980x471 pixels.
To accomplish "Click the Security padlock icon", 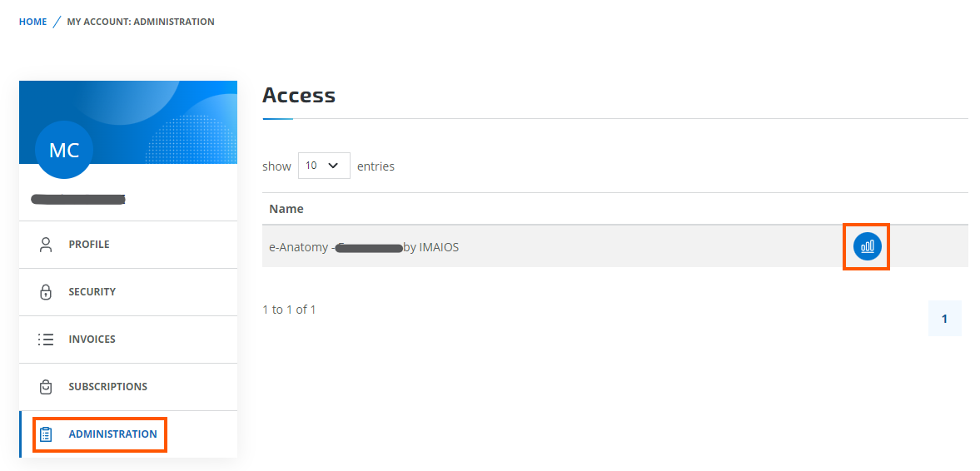I will (x=46, y=292).
